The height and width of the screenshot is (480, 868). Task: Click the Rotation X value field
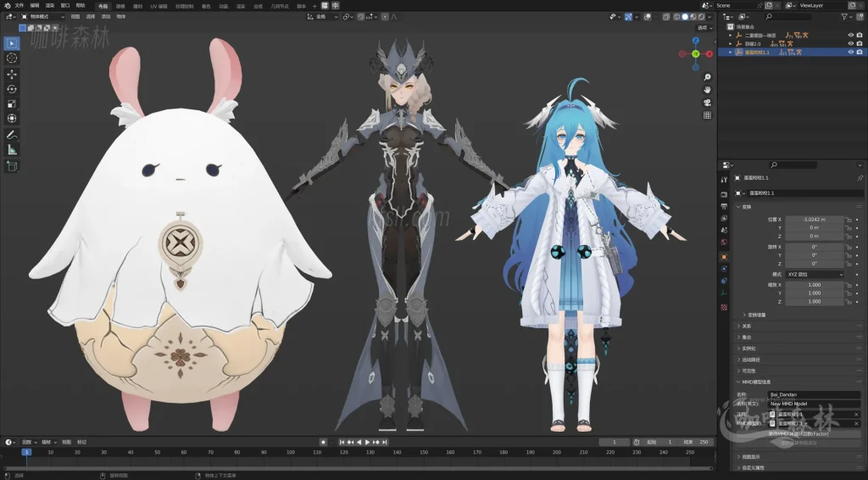tap(815, 247)
